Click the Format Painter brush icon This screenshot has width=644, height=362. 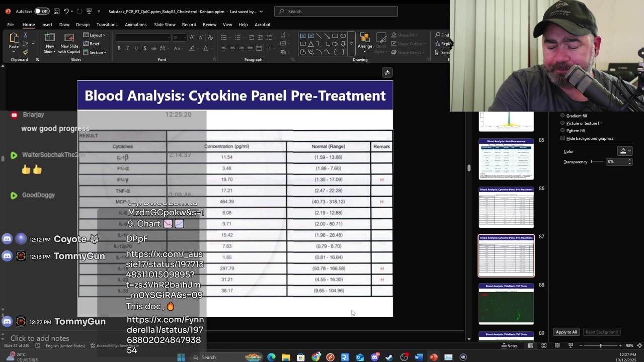[26, 52]
